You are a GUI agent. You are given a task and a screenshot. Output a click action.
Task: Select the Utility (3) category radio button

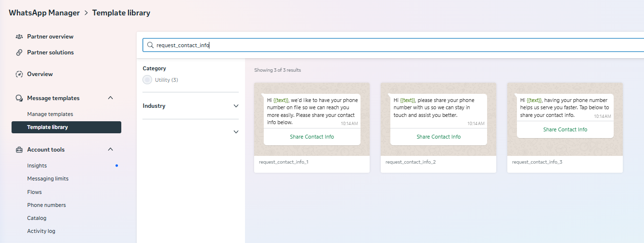(147, 80)
